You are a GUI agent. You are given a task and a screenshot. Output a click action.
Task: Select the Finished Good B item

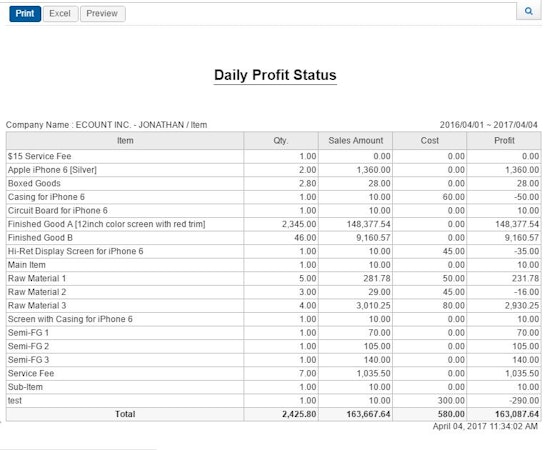[40, 238]
